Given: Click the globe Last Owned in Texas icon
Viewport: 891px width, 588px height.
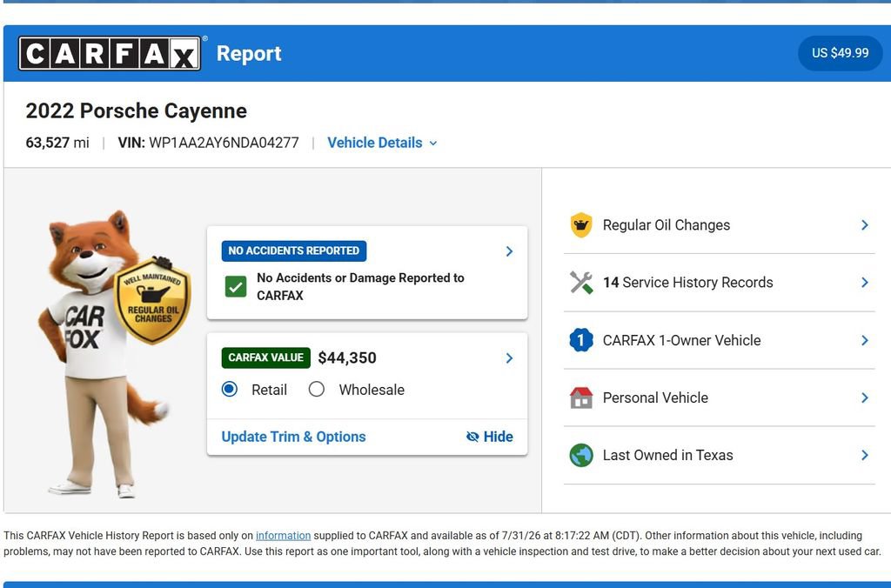Looking at the screenshot, I should click(x=580, y=455).
